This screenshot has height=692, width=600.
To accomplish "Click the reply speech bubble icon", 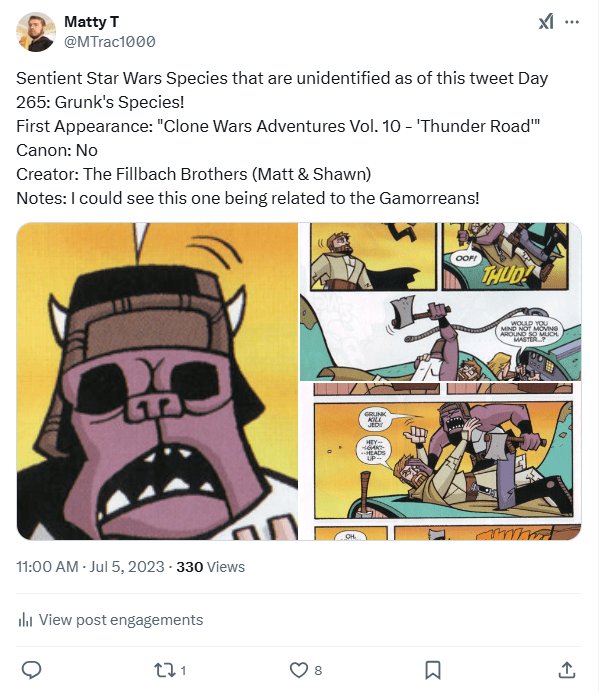I will click(x=31, y=669).
